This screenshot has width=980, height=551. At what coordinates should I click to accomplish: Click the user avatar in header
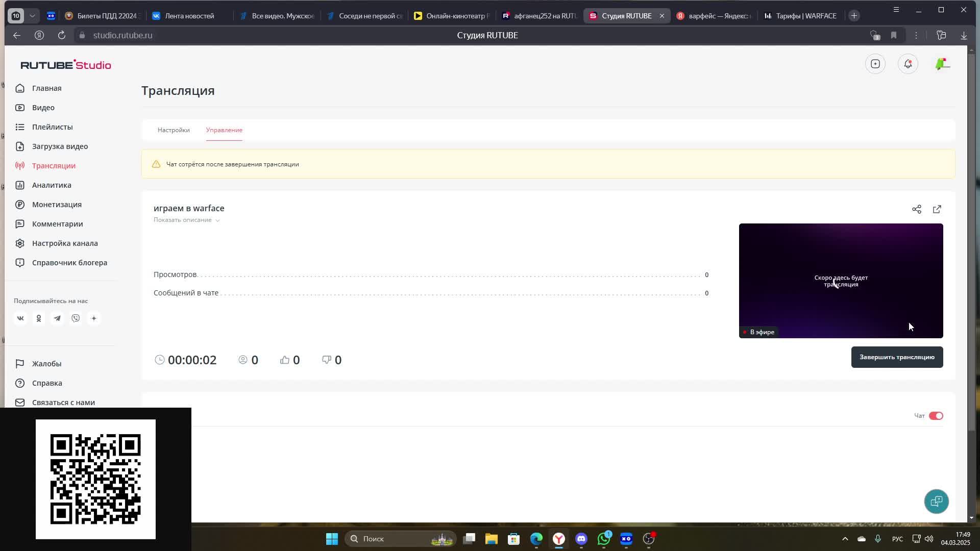point(942,64)
